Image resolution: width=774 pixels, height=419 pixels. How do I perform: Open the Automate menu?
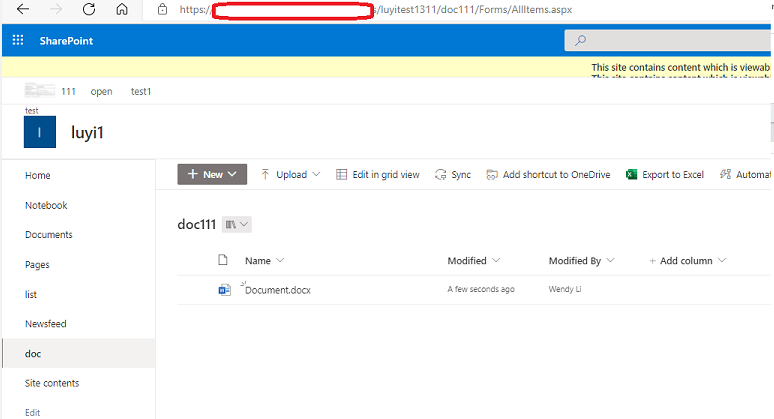tap(745, 174)
